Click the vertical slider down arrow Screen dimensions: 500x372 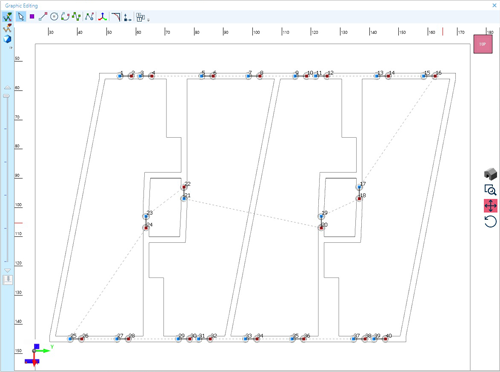click(x=7, y=270)
